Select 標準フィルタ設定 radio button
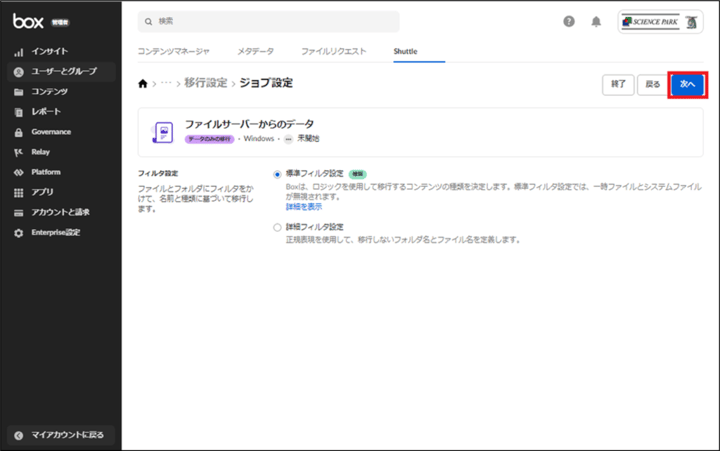The image size is (720, 451). (277, 174)
